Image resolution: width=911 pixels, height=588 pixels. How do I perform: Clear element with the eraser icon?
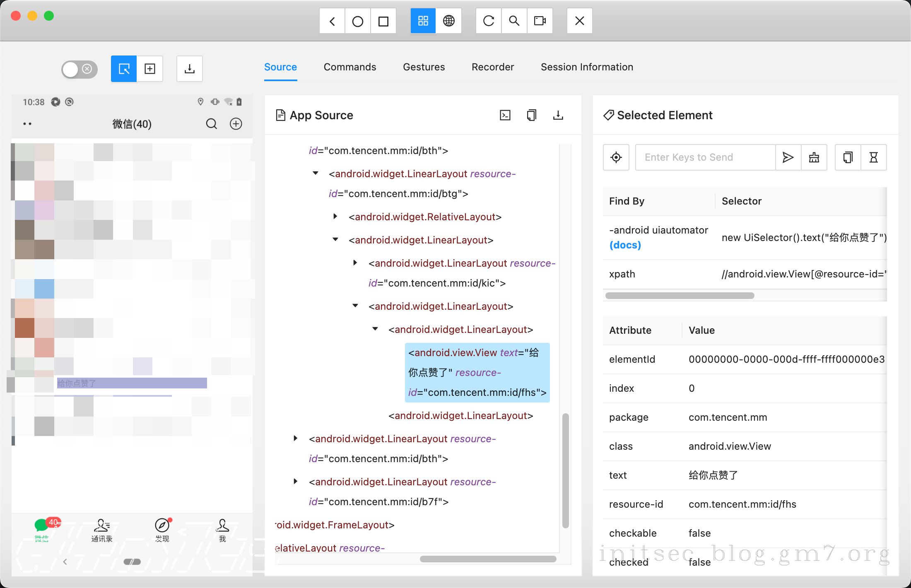[x=814, y=157]
